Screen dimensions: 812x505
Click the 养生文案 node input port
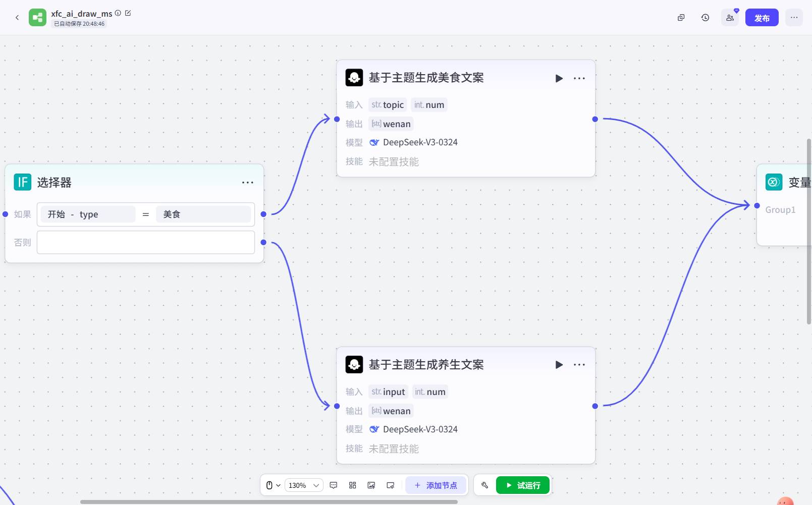(337, 406)
